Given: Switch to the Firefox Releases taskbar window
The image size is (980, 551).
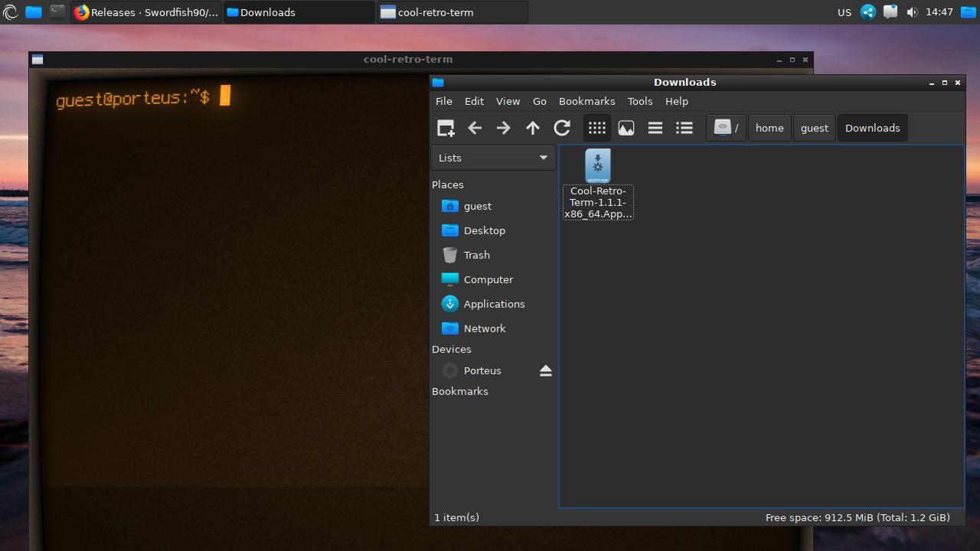Looking at the screenshot, I should tap(146, 12).
